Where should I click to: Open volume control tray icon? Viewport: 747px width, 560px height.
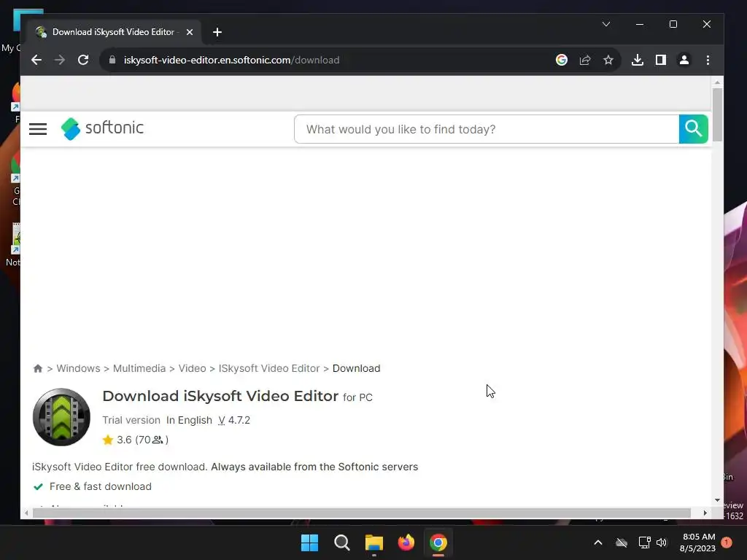click(662, 542)
